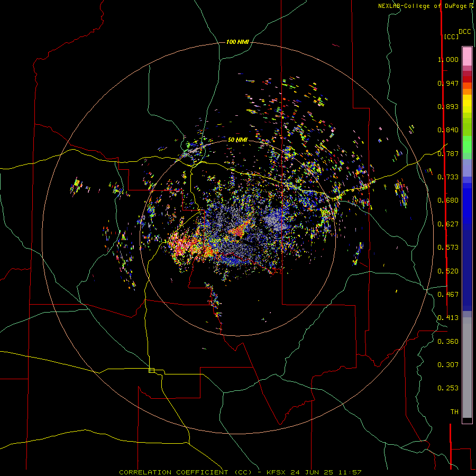Click the 0.947 legend value
This screenshot has width=476, height=476.
point(448,83)
